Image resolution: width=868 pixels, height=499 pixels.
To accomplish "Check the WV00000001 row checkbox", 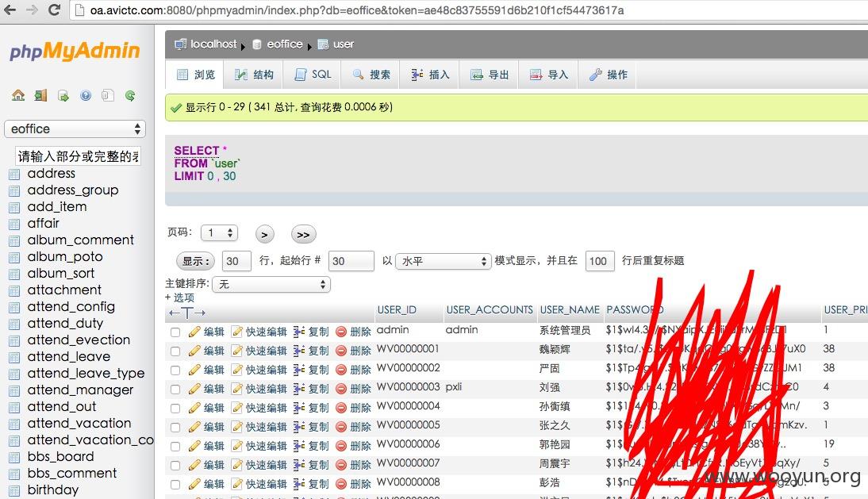I will coord(175,351).
